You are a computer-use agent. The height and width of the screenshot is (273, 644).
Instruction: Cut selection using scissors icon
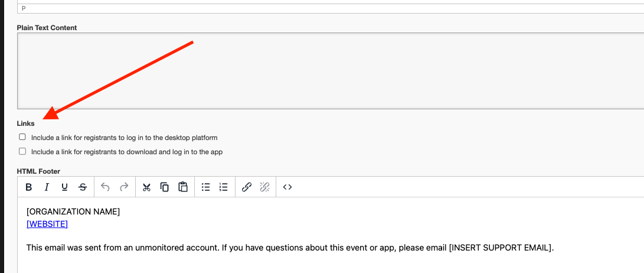click(147, 187)
